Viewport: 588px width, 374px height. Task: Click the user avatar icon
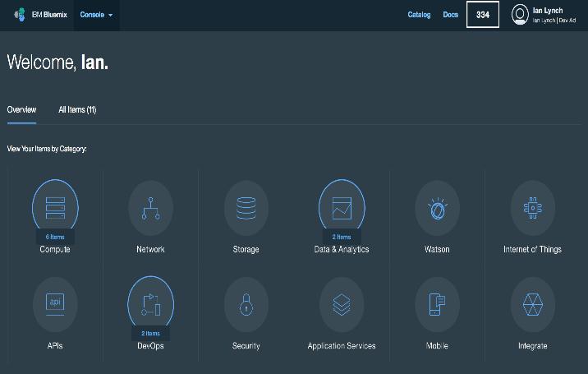520,15
